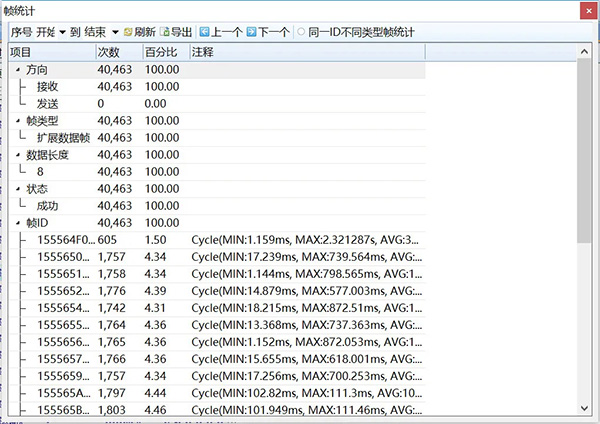Screen dimensions: 600x424
Task: Collapse the 帧ID tree node
Action: coord(19,223)
